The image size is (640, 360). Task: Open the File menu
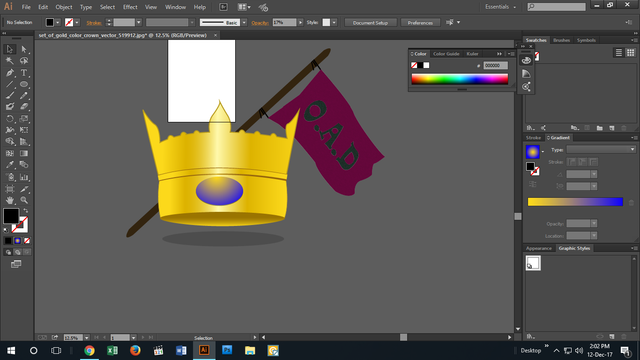(26, 7)
